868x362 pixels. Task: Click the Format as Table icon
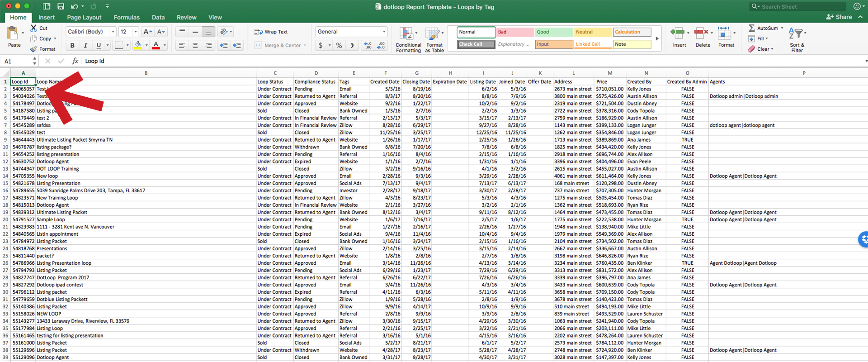point(432,34)
